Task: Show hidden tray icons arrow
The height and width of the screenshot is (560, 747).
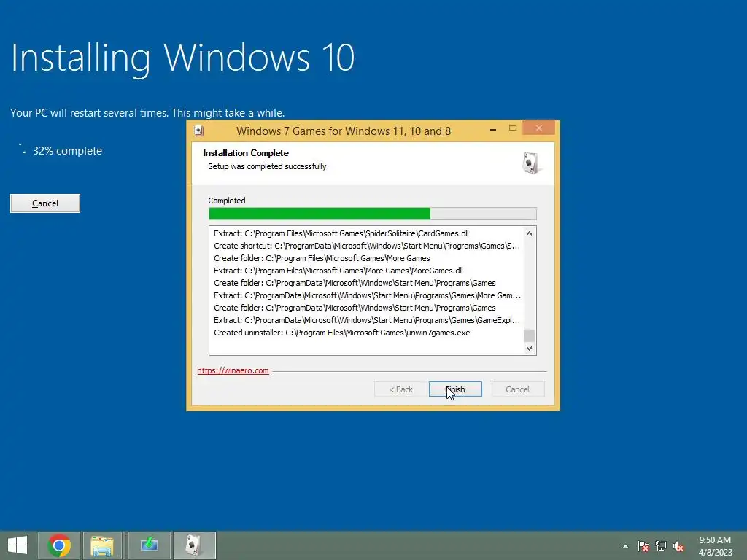Action: tap(625, 546)
